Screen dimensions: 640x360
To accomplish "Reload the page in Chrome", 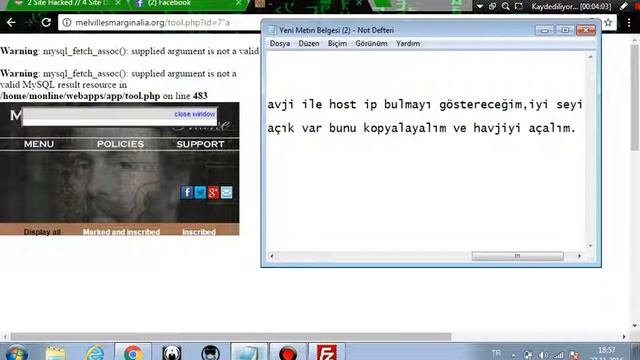I will coord(46,22).
